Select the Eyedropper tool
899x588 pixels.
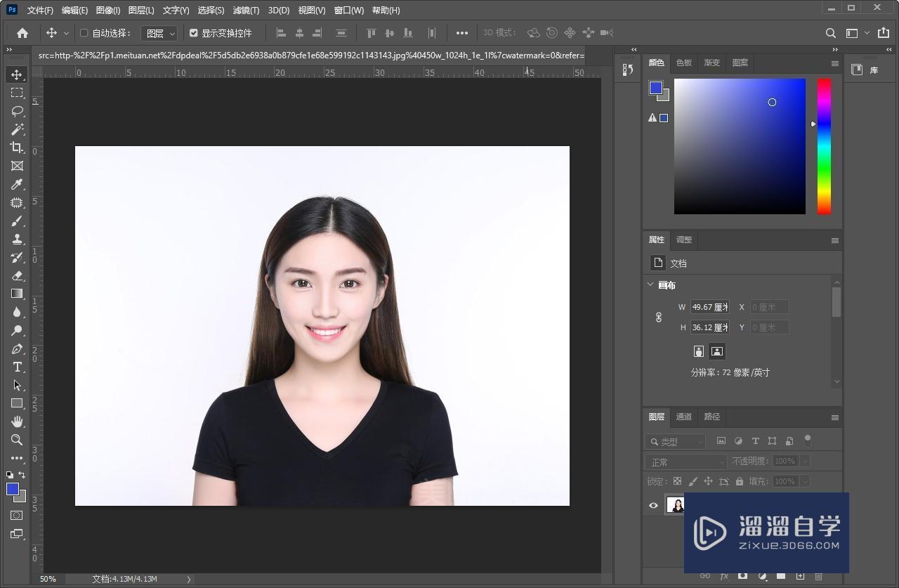tap(17, 184)
